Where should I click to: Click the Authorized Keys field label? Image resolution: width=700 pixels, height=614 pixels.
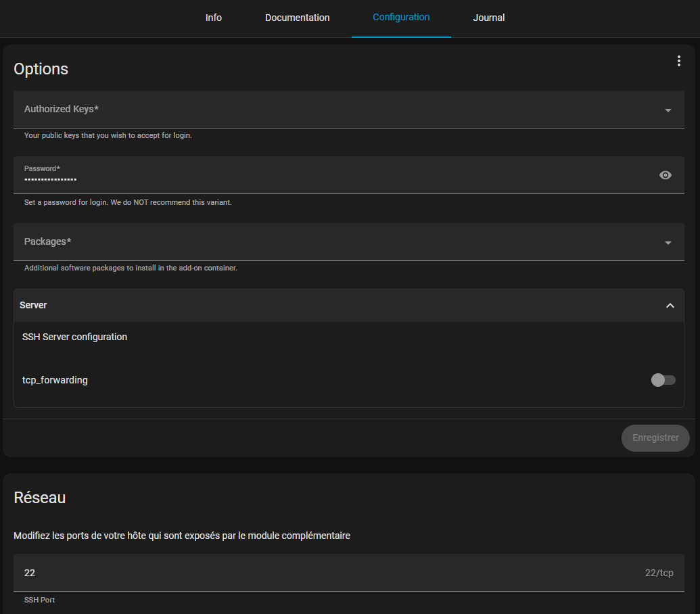tap(62, 109)
